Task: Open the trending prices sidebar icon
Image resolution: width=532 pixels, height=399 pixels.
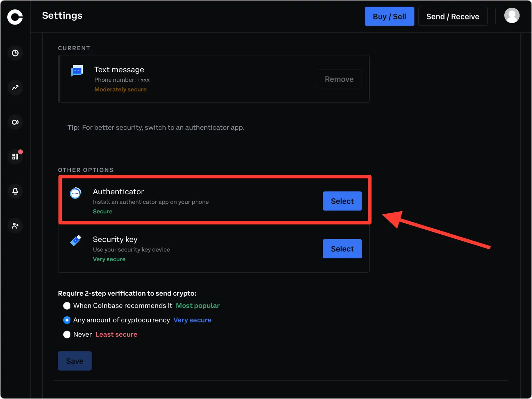Action: pyautogui.click(x=15, y=88)
